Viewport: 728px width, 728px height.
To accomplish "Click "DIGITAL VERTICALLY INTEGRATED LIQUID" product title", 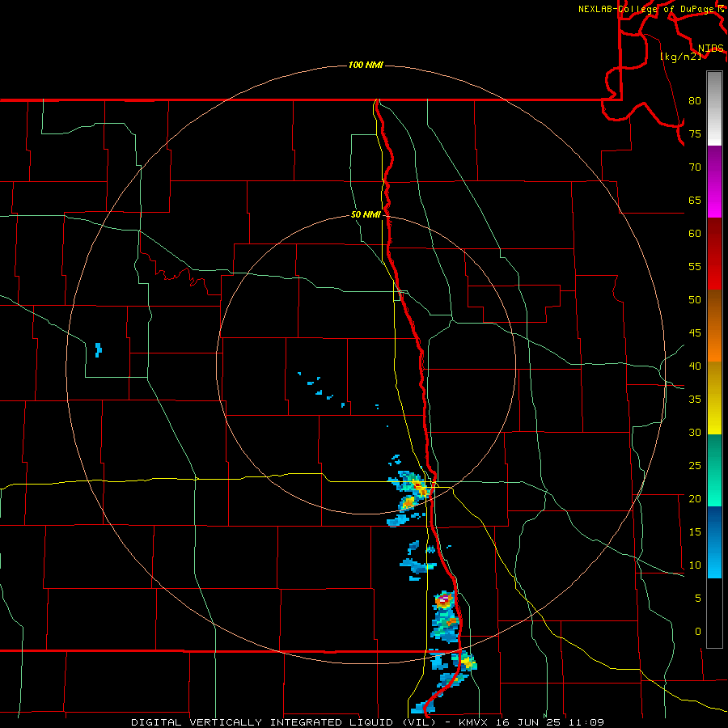I will (x=263, y=722).
